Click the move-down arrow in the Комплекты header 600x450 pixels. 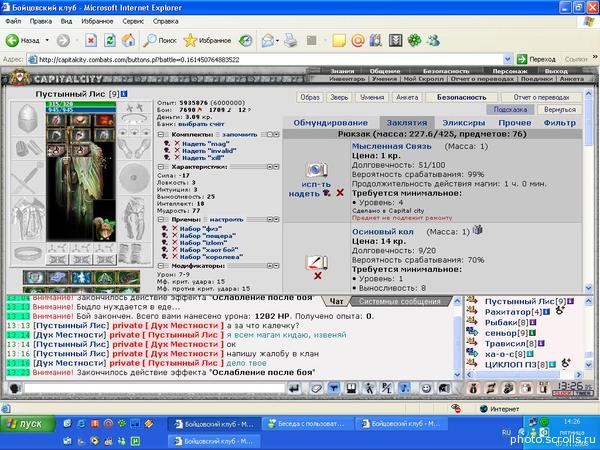(x=276, y=135)
